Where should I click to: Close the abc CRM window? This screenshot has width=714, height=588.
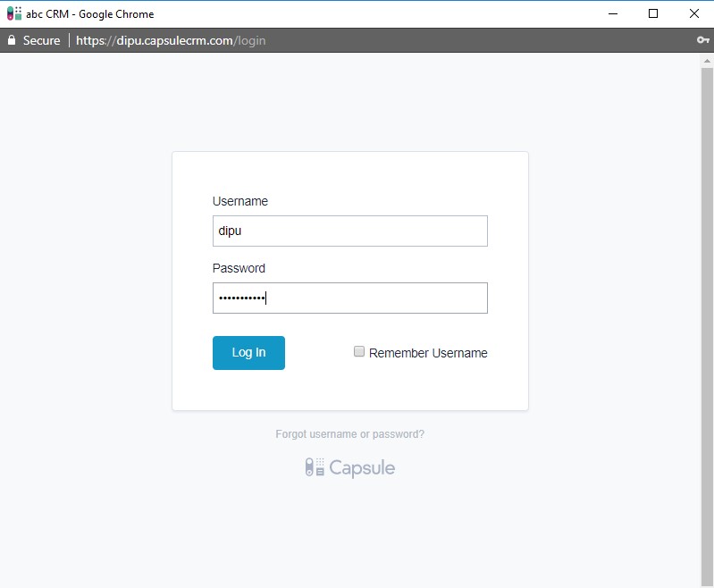pyautogui.click(x=694, y=13)
